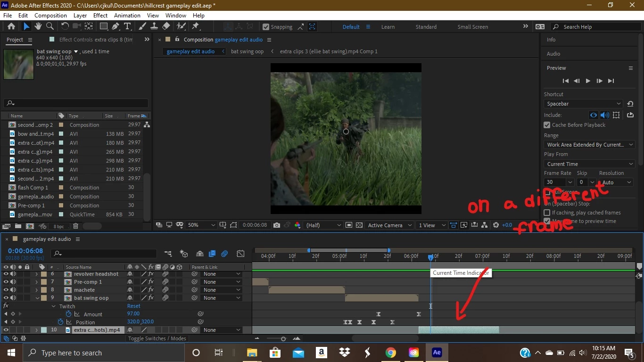Toggle Amount property stopwatch

click(x=68, y=314)
